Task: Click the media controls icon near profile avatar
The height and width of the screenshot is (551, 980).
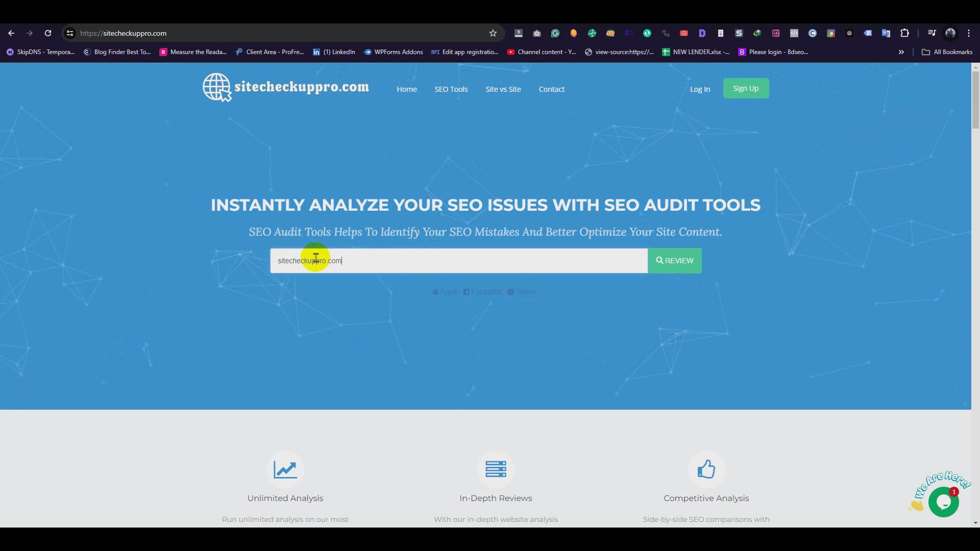Action: pos(931,33)
